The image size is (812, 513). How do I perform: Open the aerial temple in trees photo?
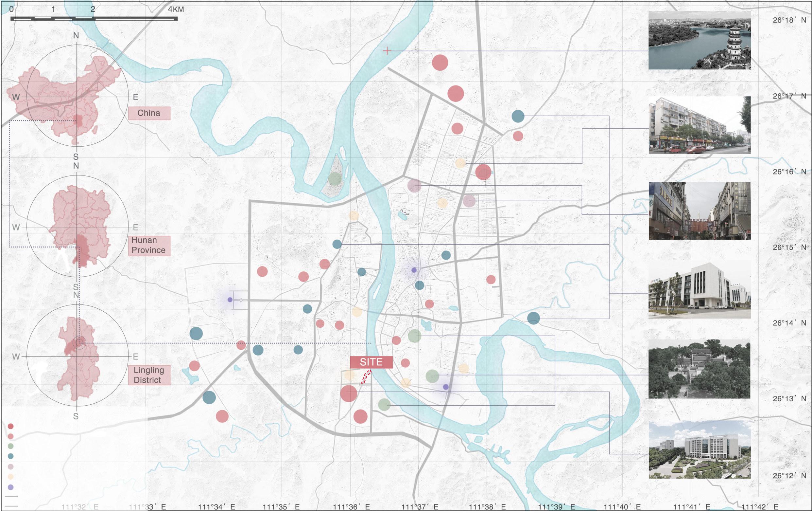tap(700, 369)
